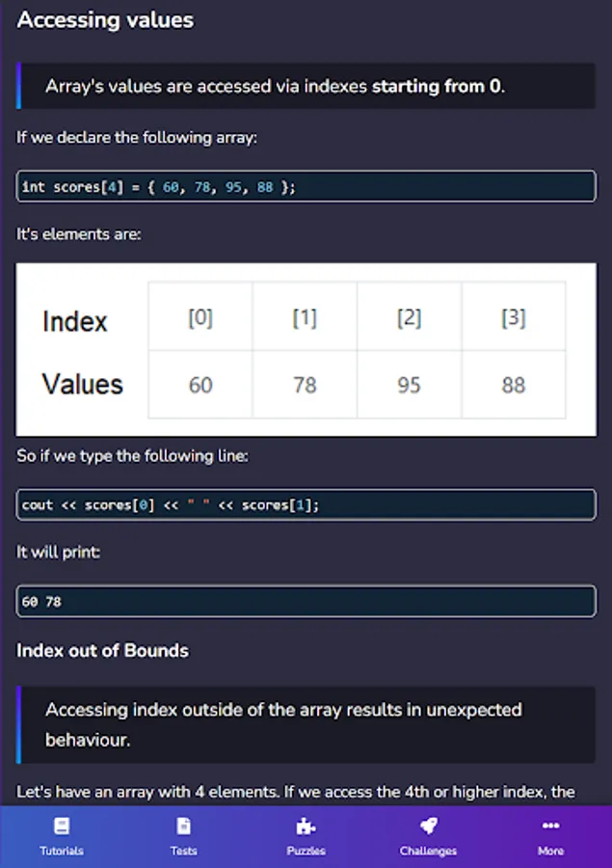Click the unexpected behaviour warning note
The width and height of the screenshot is (612, 868).
(x=306, y=724)
